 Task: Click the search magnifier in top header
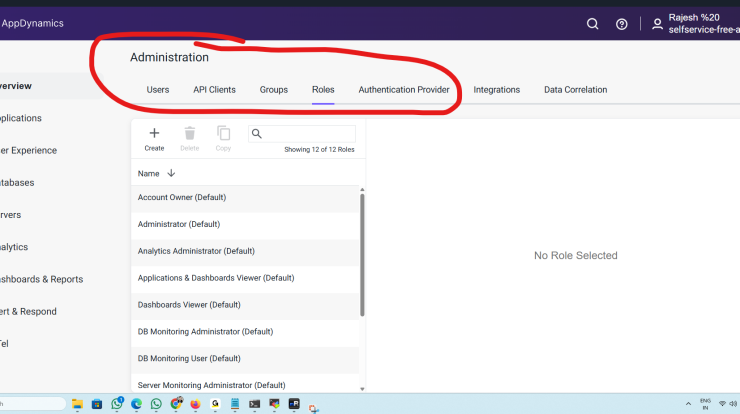[593, 24]
